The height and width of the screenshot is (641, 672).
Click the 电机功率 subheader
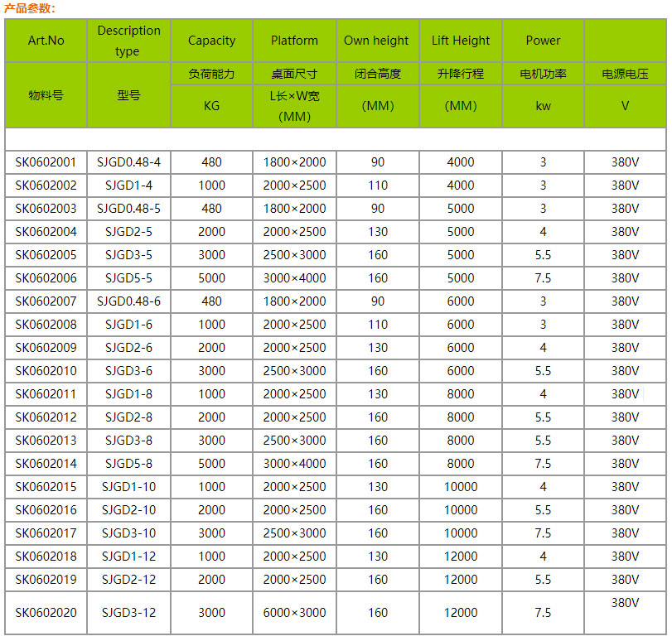(543, 74)
